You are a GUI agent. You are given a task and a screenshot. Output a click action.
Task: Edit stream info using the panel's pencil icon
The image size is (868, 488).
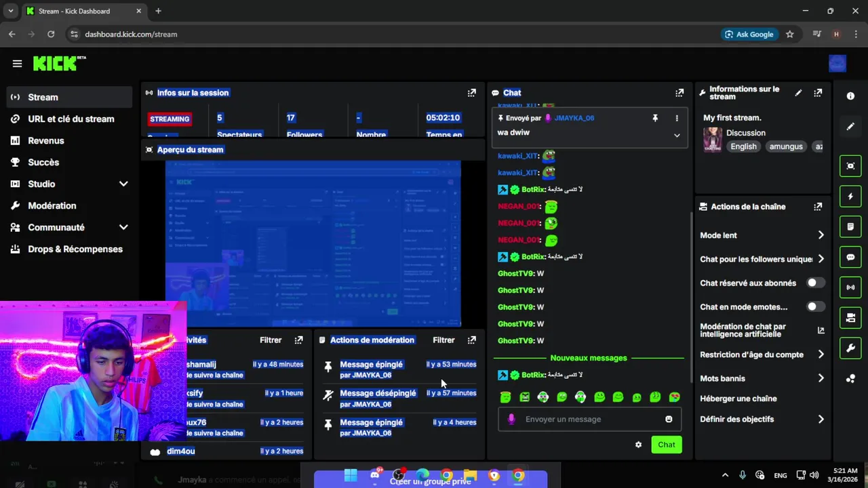click(799, 93)
